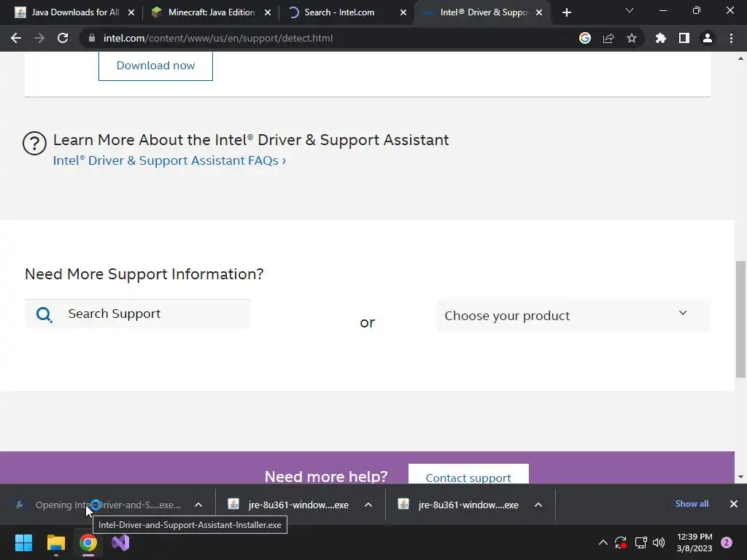View site information via the lock icon
747x560 pixels.
click(x=91, y=38)
